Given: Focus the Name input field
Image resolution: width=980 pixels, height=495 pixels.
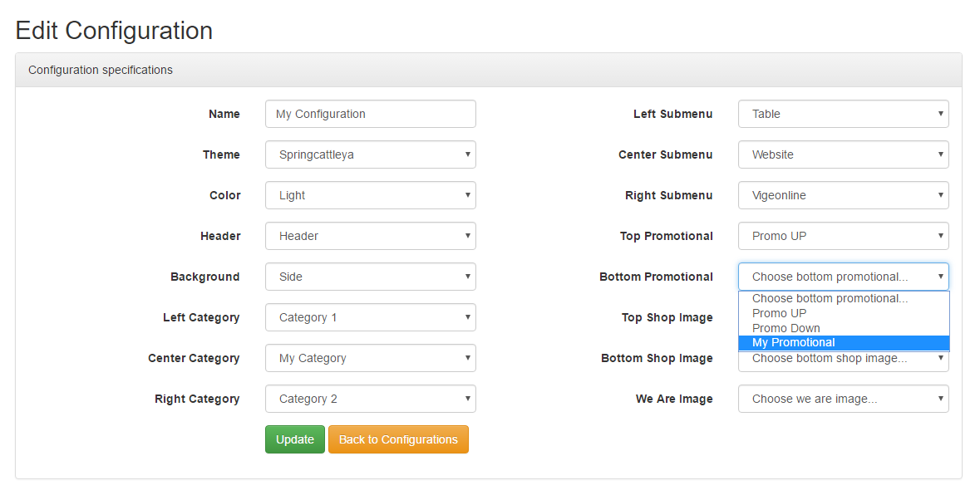Looking at the screenshot, I should [x=371, y=115].
